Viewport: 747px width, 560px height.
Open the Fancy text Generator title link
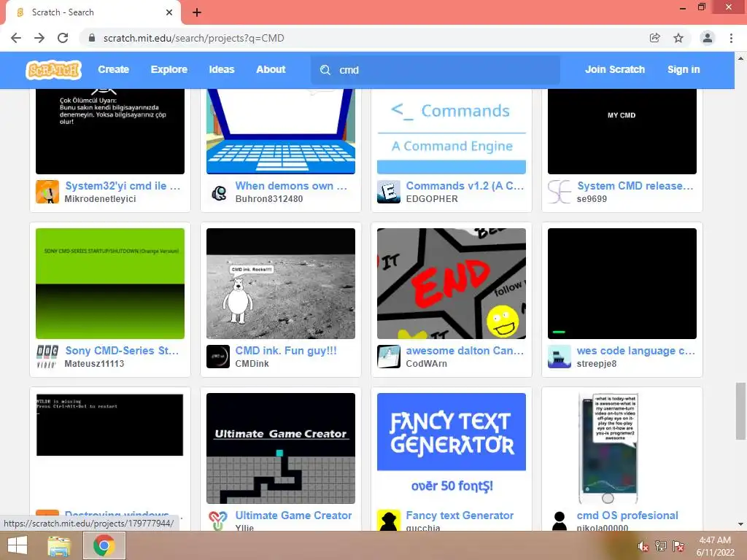pyautogui.click(x=460, y=516)
